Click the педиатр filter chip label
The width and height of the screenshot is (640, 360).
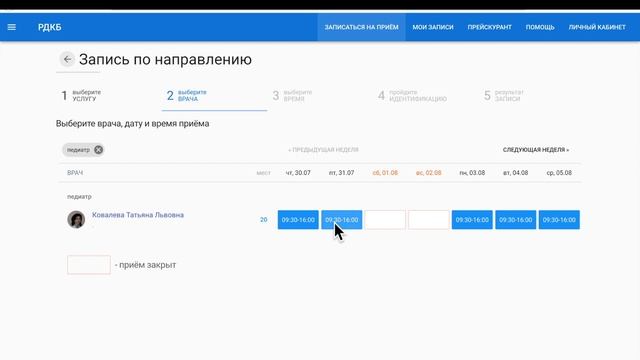click(x=78, y=150)
